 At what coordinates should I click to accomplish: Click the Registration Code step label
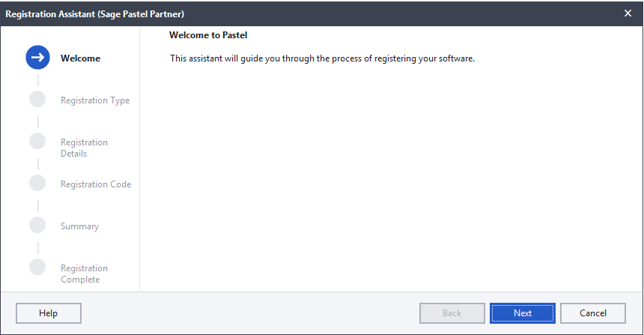(96, 184)
